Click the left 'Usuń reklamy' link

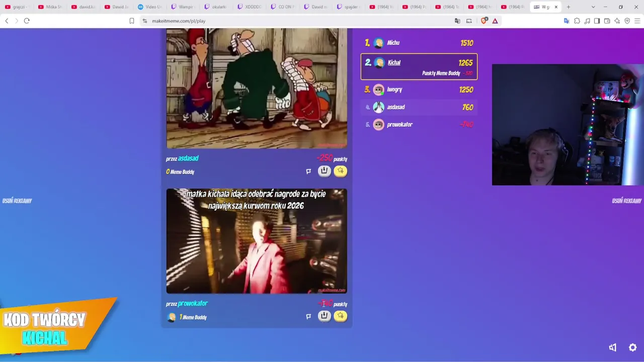(17, 201)
